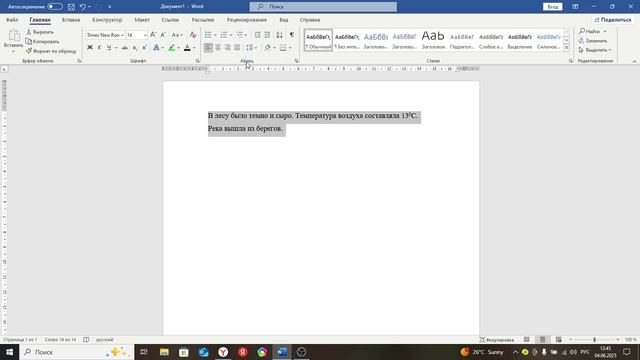This screenshot has height=360, width=640.
Task: Switch to Web Layout view
Action: click(558, 340)
